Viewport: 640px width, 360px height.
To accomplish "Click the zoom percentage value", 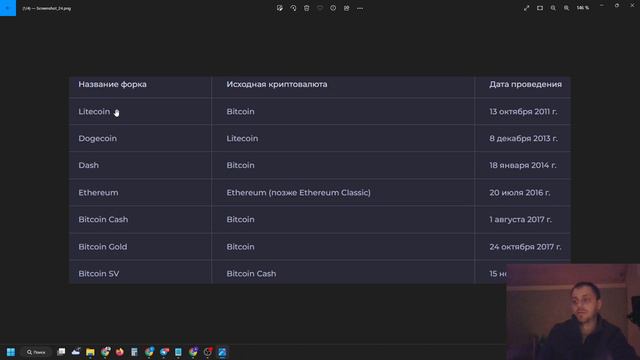I will (x=582, y=8).
